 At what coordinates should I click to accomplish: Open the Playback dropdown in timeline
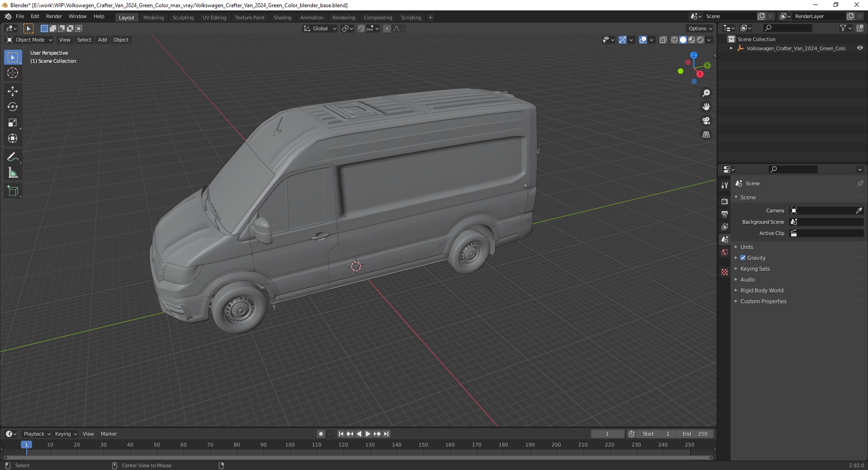pyautogui.click(x=37, y=434)
